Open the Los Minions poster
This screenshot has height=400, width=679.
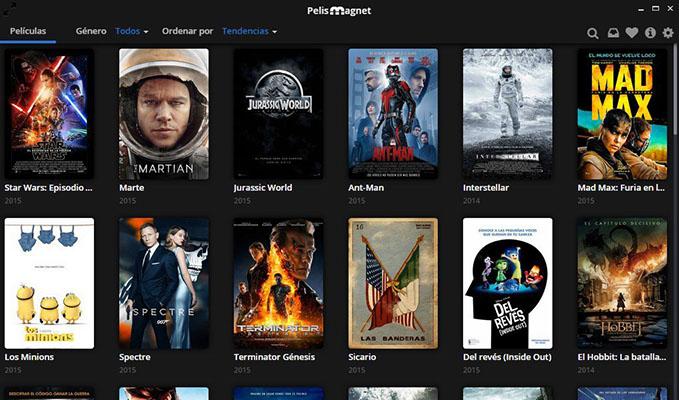tap(49, 283)
